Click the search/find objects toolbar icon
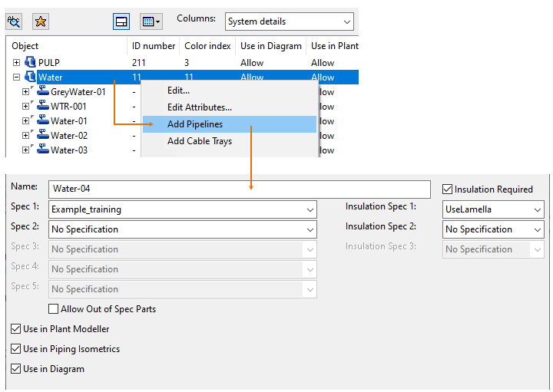The image size is (553, 392). (x=15, y=21)
